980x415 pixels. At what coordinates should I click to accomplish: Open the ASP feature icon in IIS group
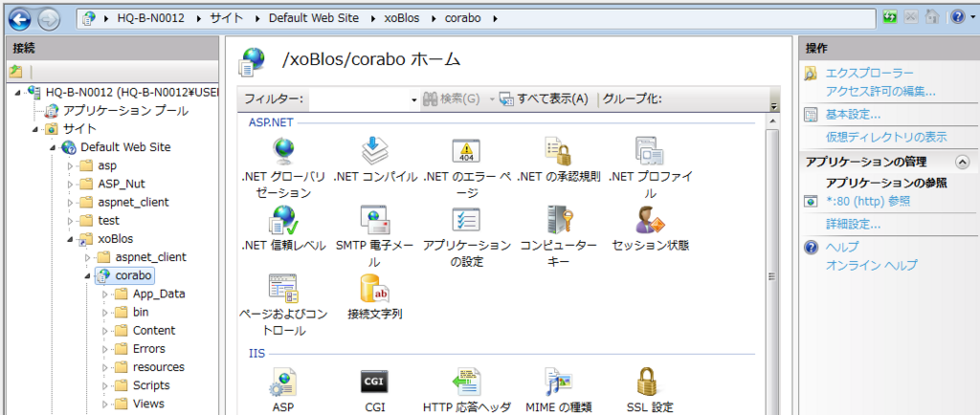(x=283, y=382)
